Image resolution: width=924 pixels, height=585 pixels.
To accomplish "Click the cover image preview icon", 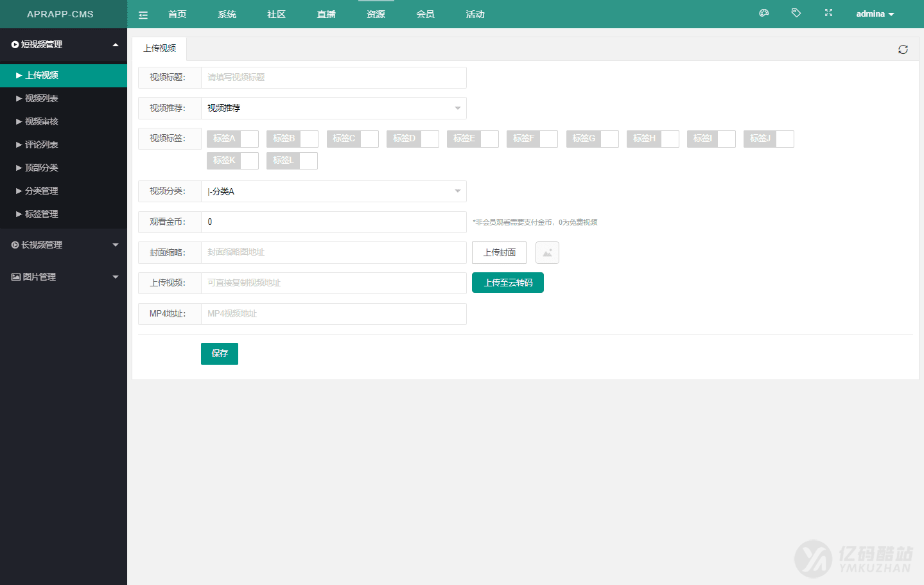I will pos(547,253).
